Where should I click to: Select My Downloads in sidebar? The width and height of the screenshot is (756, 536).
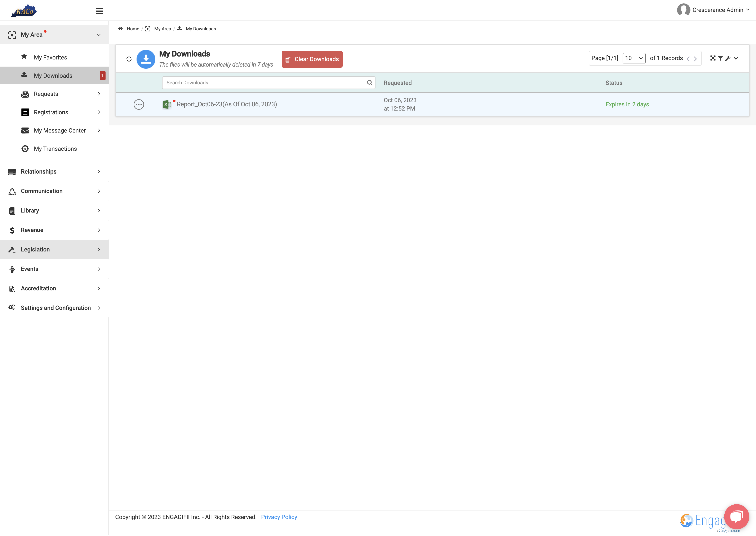pos(54,76)
